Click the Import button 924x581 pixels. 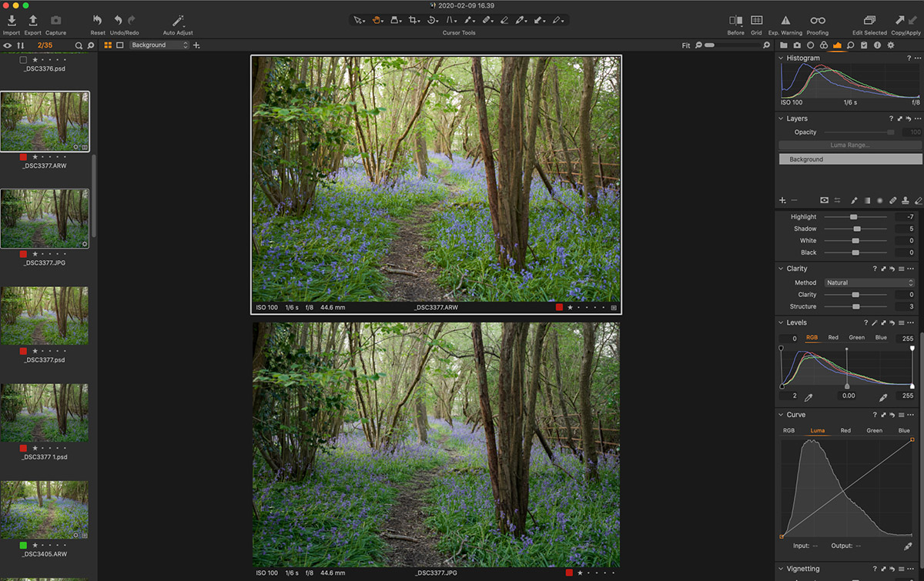[x=11, y=20]
